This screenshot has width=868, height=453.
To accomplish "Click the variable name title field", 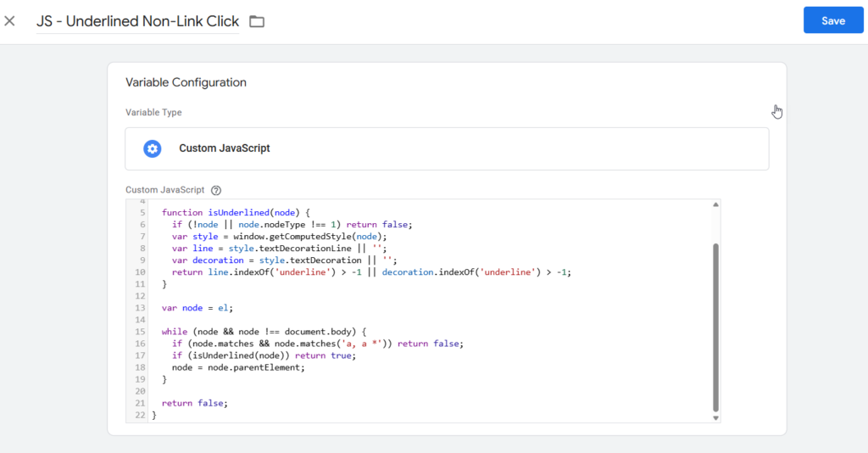I will (137, 21).
